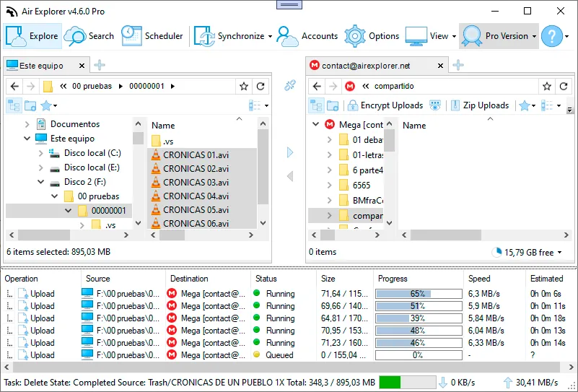Click the 39% upload progress bar
Screen dimensions: 578x392
pyautogui.click(x=419, y=318)
